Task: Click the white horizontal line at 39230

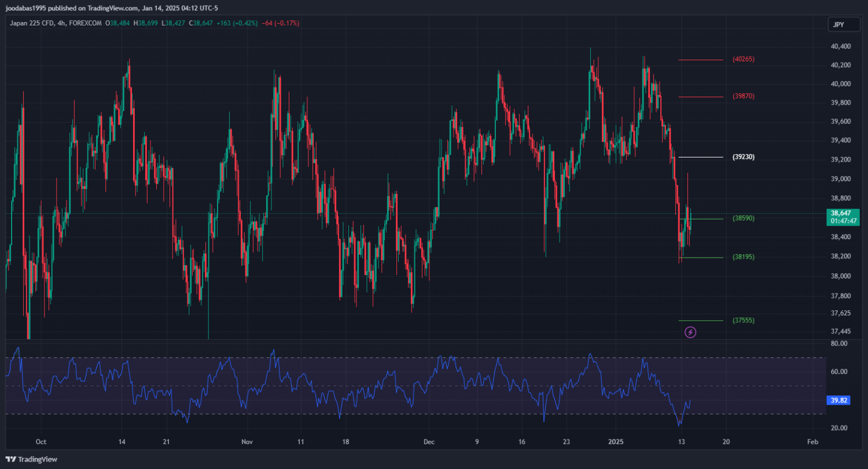Action: point(701,157)
